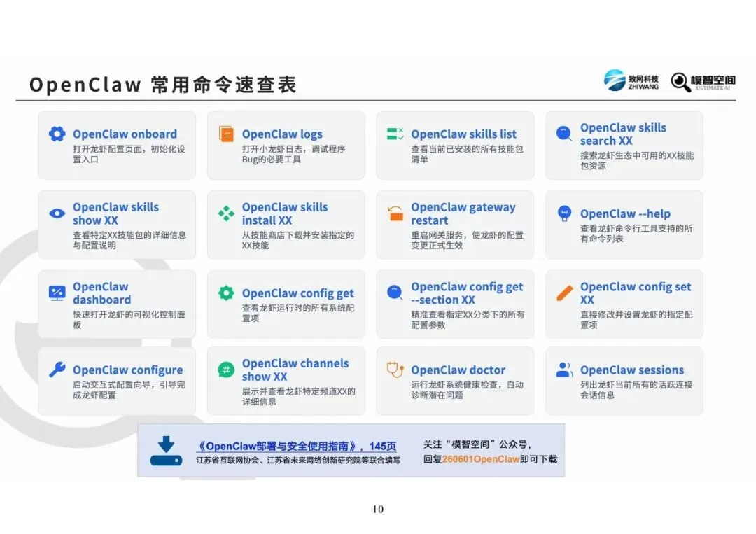Click the users icon beside OpenClaw sessions

pyautogui.click(x=564, y=370)
